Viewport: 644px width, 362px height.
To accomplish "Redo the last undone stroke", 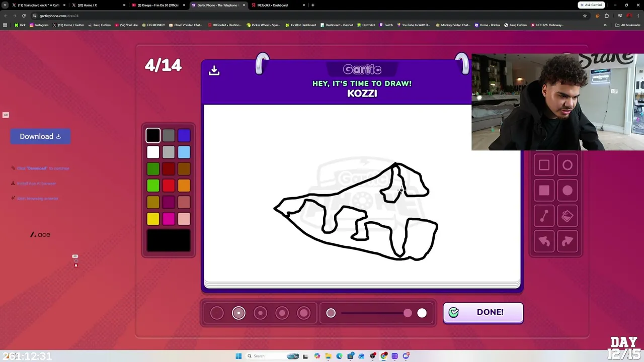I will point(568,242).
